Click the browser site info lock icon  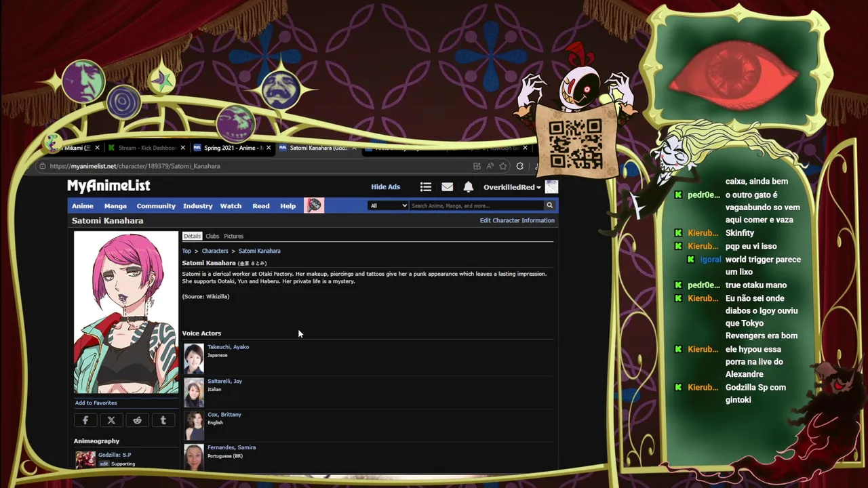(43, 166)
